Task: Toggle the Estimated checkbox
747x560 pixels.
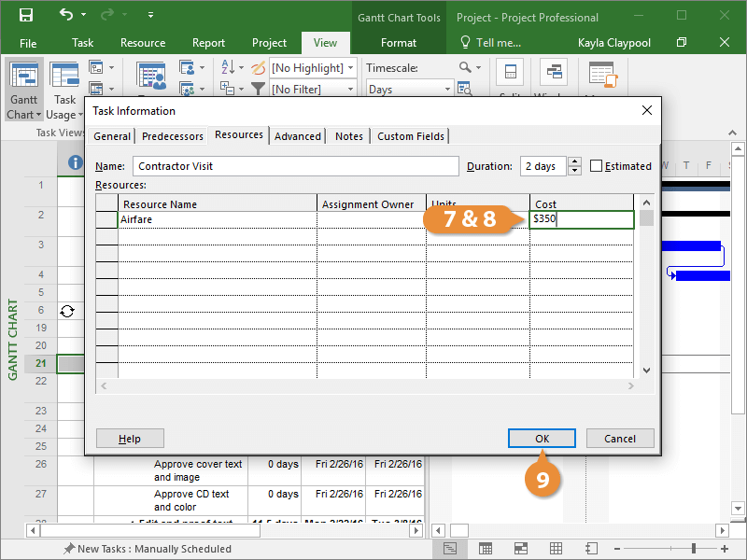Action: pyautogui.click(x=597, y=166)
